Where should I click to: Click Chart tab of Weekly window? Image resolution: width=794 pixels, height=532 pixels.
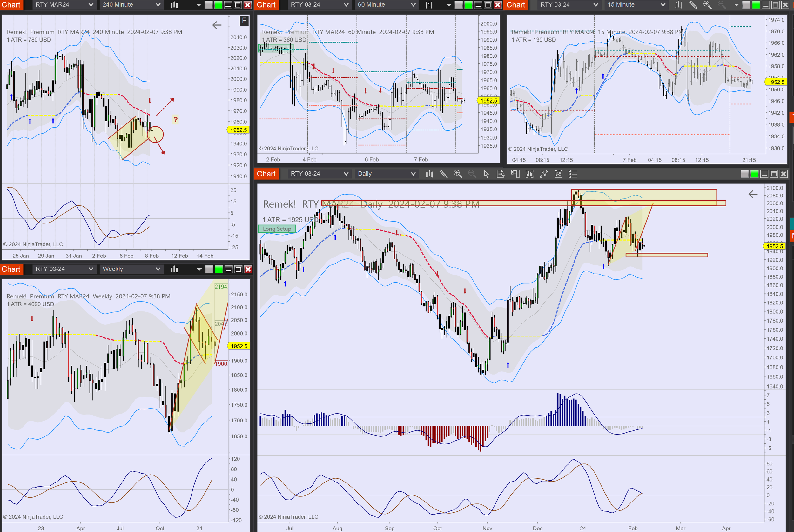click(x=11, y=269)
